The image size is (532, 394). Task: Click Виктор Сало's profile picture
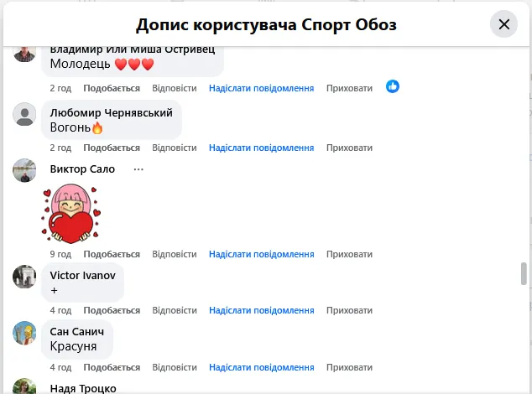tap(24, 170)
